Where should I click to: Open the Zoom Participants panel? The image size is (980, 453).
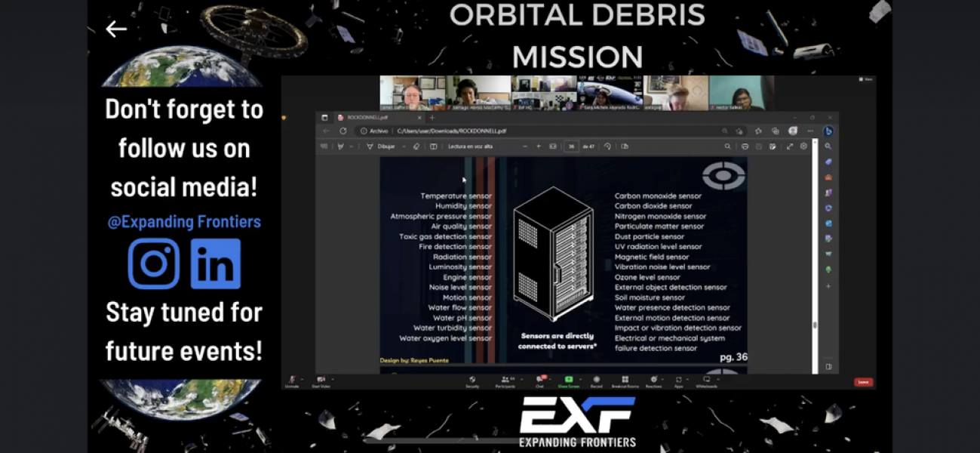click(x=505, y=380)
